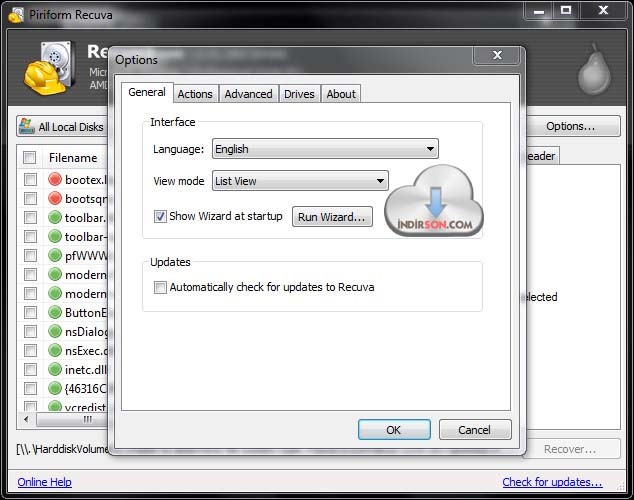Click the red status dot for bootsqm
Viewport: 634px width, 500px height.
pos(55,198)
